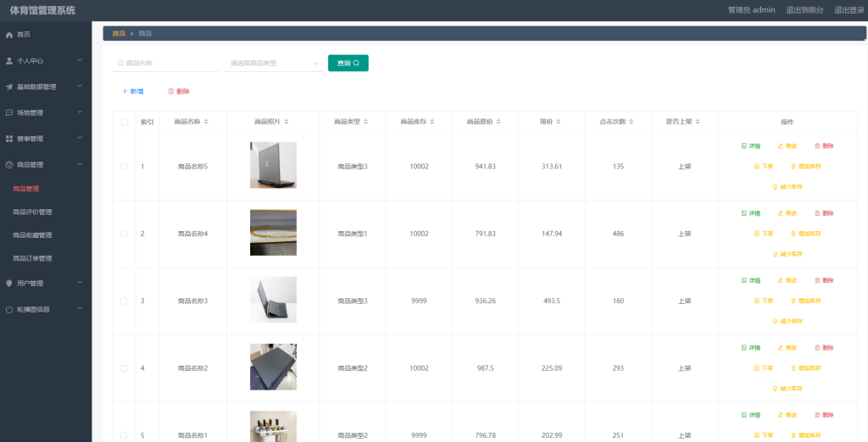The height and width of the screenshot is (442, 868).
Task: Click 减少库存 in the 商品名称4 row
Action: tap(787, 255)
